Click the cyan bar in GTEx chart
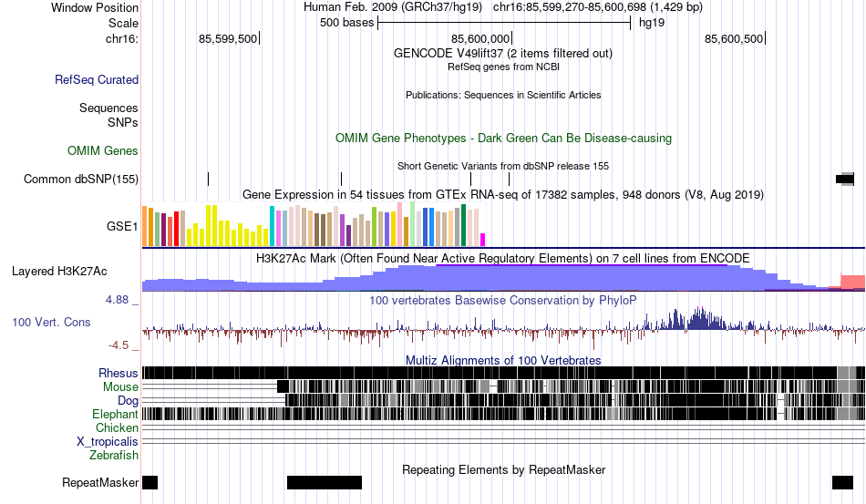 tap(272, 226)
